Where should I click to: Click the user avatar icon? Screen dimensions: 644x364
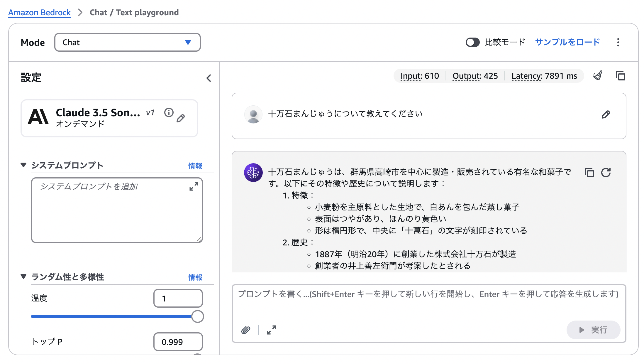[253, 114]
